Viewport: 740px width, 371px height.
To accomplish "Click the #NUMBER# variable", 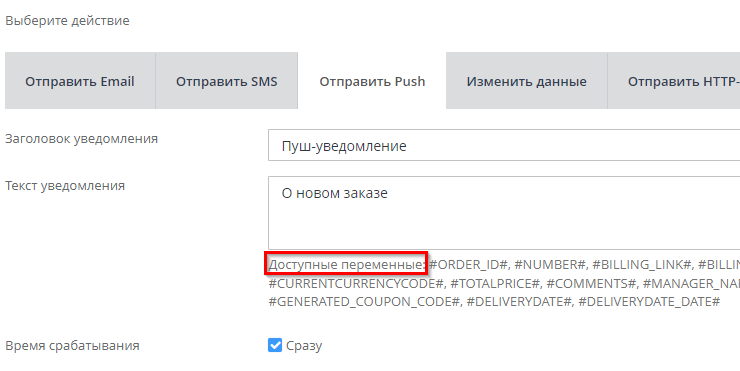I will tap(550, 265).
